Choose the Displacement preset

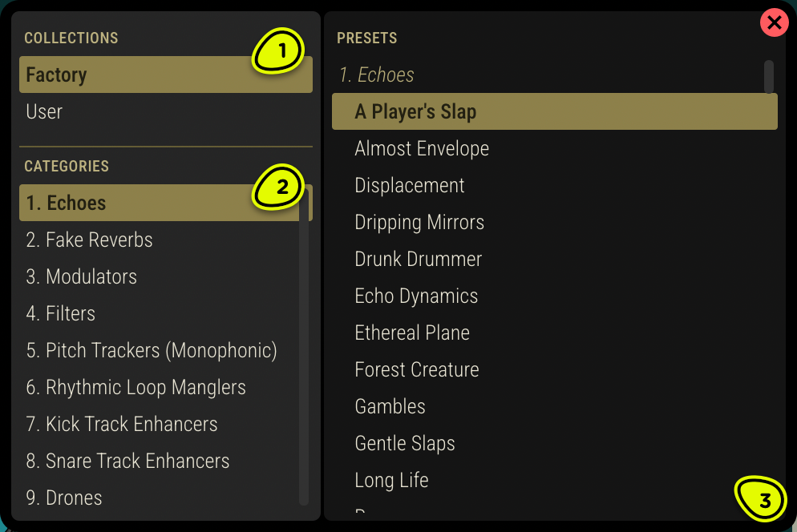pyautogui.click(x=410, y=185)
